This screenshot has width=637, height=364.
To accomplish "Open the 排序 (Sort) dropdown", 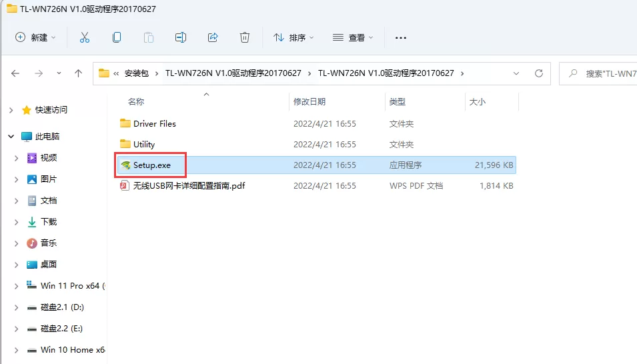I will pos(293,37).
